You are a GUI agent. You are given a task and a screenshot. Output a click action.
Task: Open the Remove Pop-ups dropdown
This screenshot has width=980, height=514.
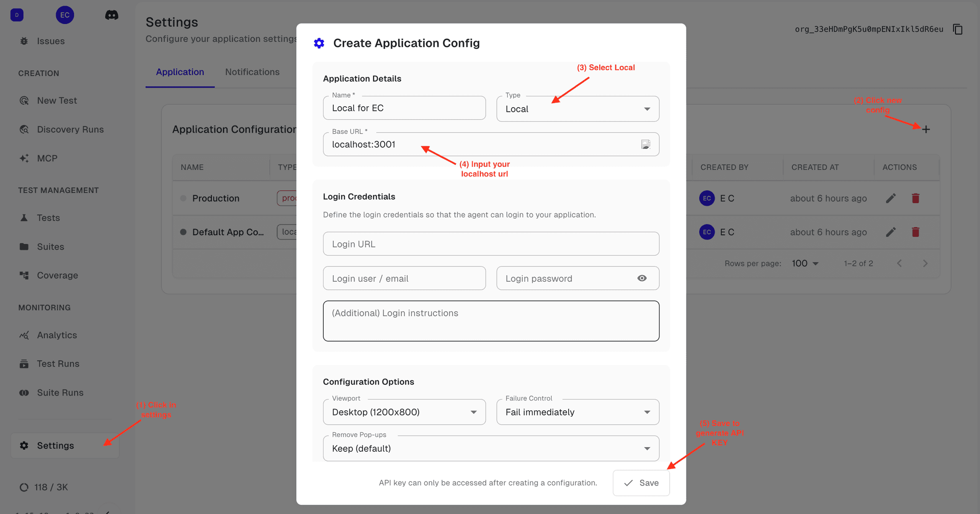pos(491,449)
